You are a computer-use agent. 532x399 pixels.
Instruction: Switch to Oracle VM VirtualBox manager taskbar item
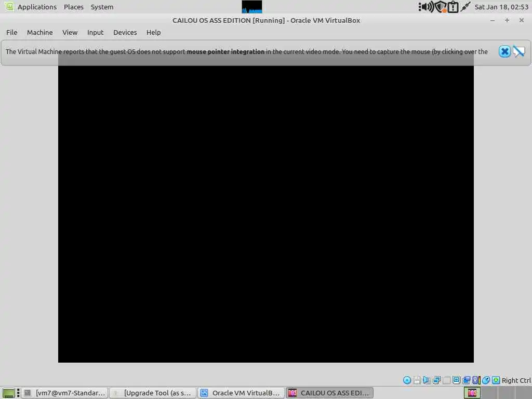coord(241,393)
